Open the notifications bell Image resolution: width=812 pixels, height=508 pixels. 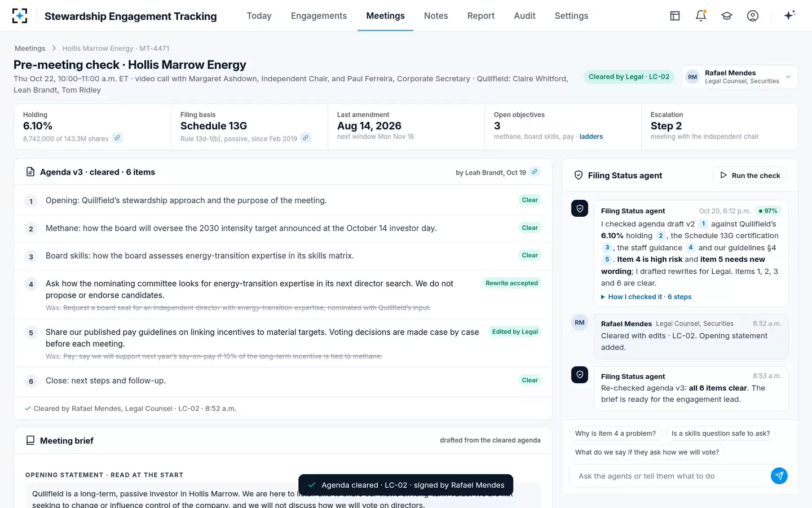tap(701, 16)
